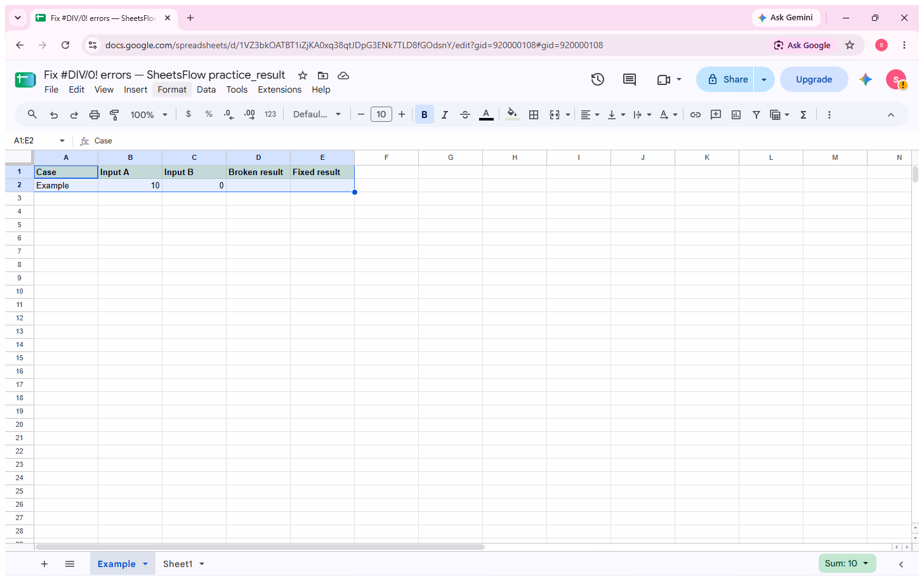Insert a comment from the toolbar
The image size is (924, 581).
(716, 115)
